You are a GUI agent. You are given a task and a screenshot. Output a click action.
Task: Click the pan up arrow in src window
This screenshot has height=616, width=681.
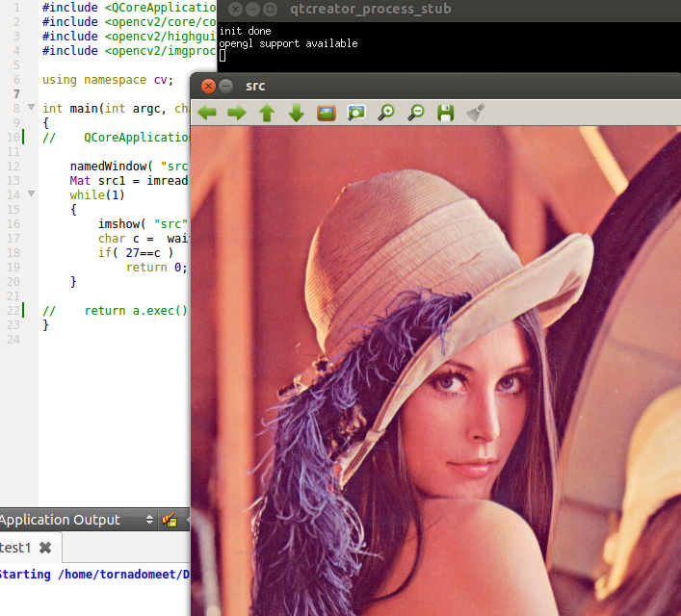267,113
